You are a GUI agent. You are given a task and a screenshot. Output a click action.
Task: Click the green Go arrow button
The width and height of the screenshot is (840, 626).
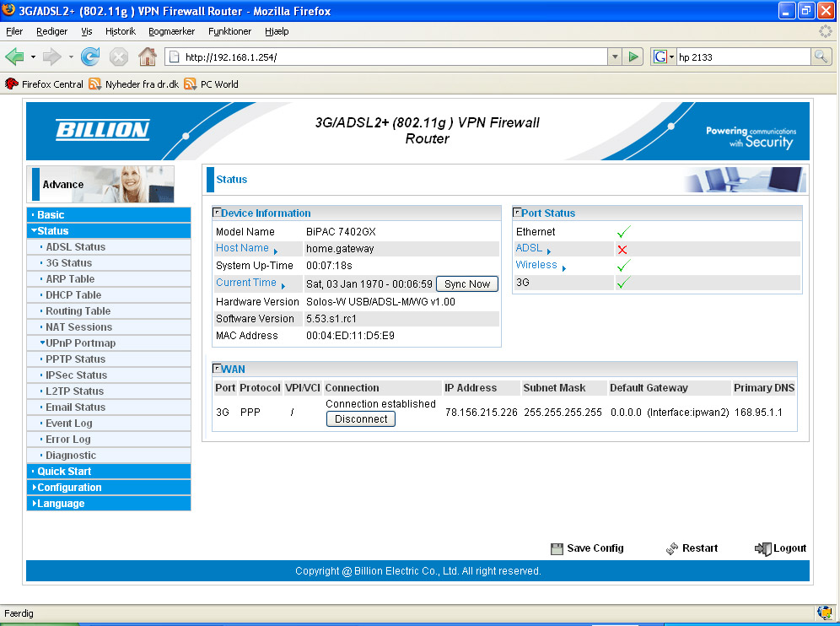tap(634, 57)
